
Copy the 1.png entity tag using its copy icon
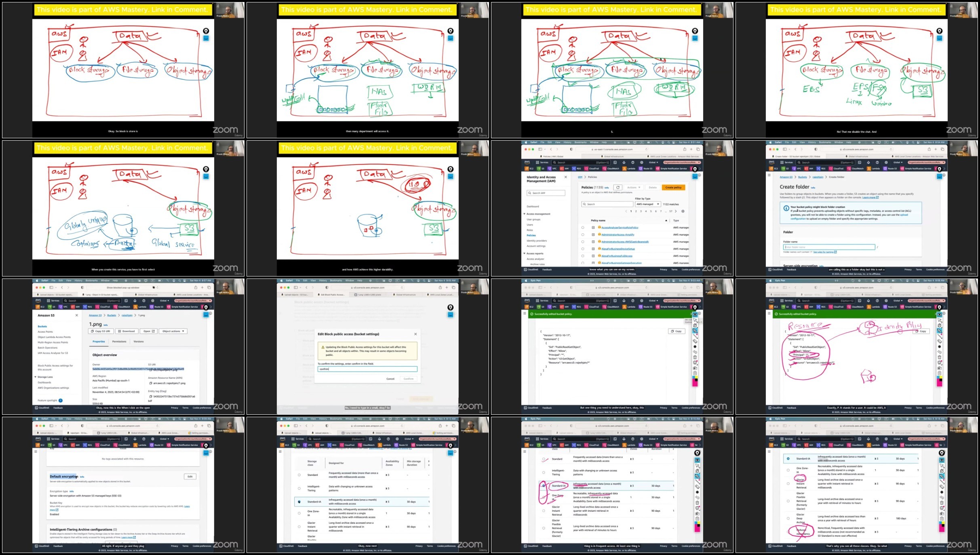pyautogui.click(x=151, y=397)
